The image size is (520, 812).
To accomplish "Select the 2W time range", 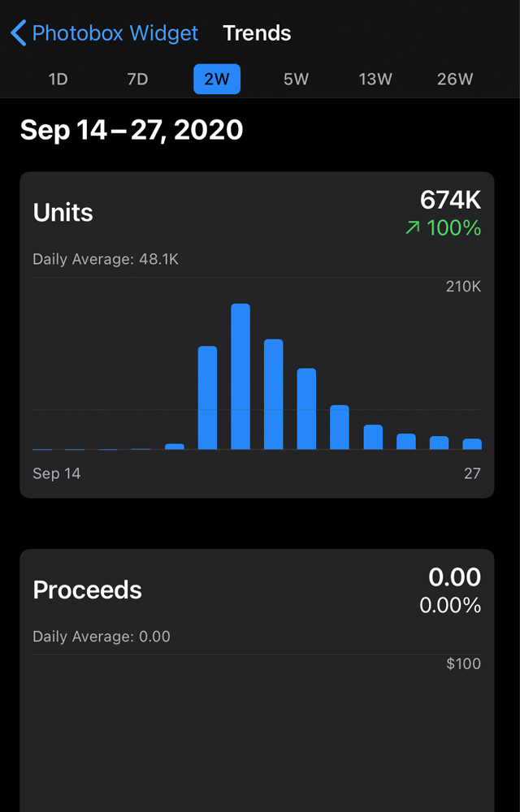I will coord(217,80).
